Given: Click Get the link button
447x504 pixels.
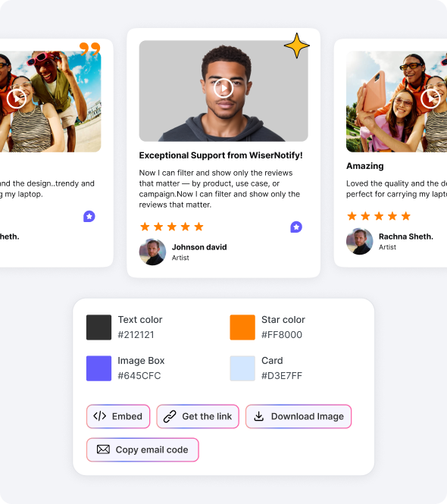Looking at the screenshot, I should [198, 416].
